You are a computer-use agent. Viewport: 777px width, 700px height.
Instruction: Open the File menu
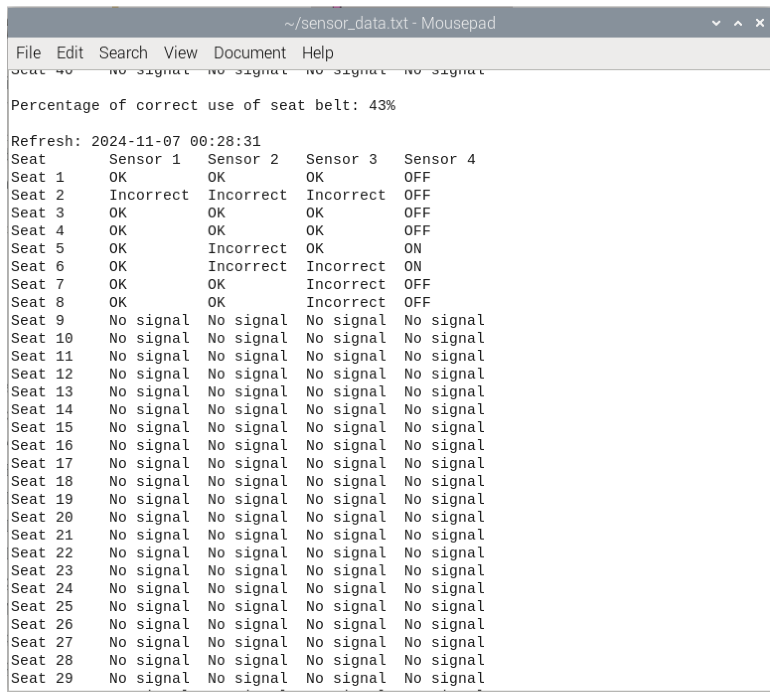coord(29,53)
